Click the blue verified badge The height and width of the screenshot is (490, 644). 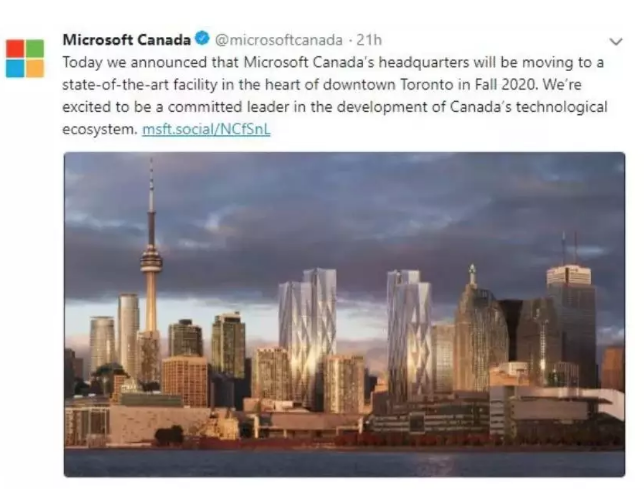click(x=202, y=41)
